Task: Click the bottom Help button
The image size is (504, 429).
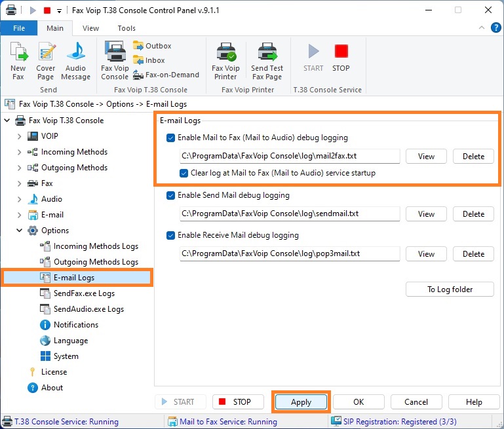Action: pyautogui.click(x=474, y=402)
